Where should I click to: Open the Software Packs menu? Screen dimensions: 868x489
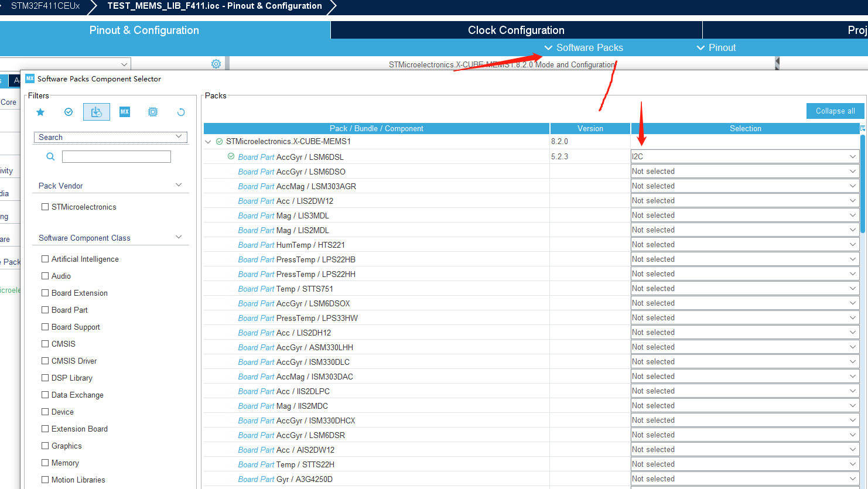click(583, 47)
